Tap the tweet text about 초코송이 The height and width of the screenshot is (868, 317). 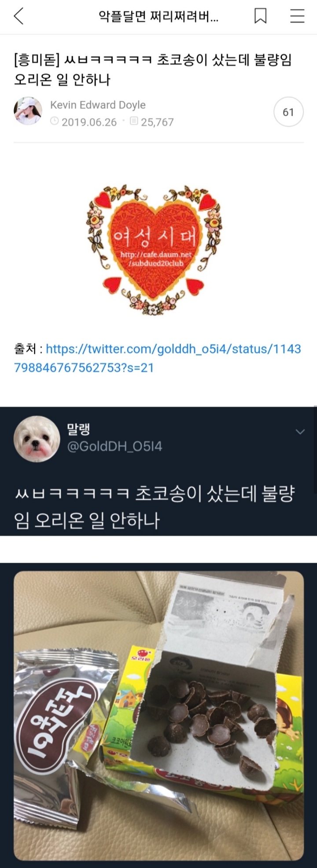(154, 507)
